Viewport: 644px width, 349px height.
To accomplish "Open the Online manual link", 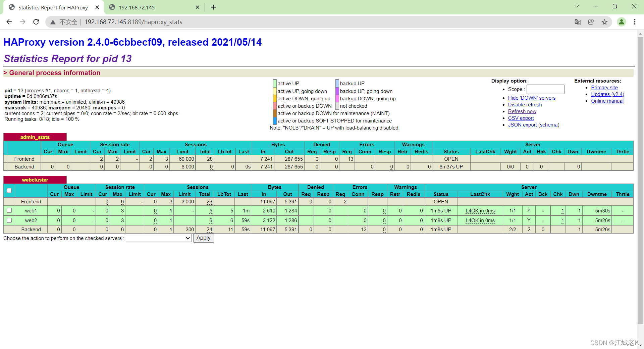I will pyautogui.click(x=607, y=101).
